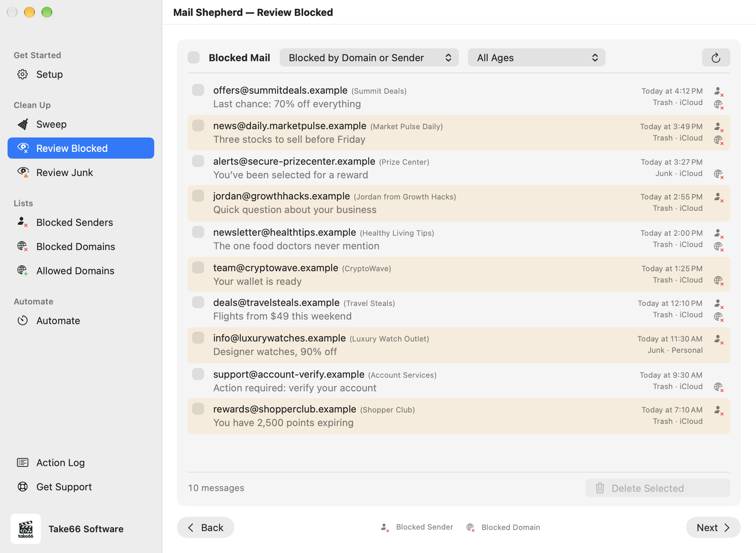
Task: Toggle the select-all Blocked Mail checkbox
Action: tap(194, 57)
